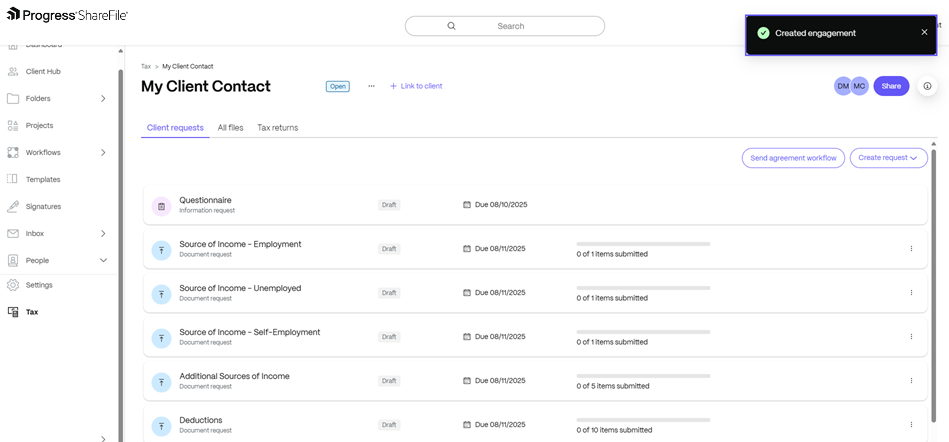Click upload icon for Self-Employment row
949x442 pixels.
(162, 338)
